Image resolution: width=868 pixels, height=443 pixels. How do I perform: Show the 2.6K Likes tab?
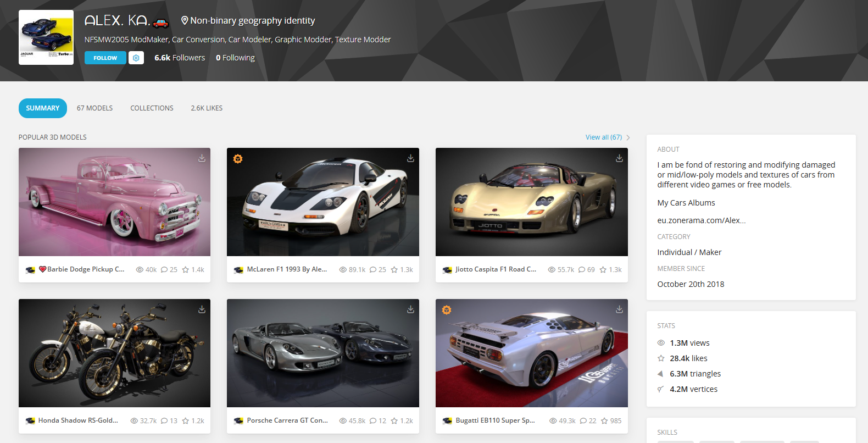pos(207,108)
